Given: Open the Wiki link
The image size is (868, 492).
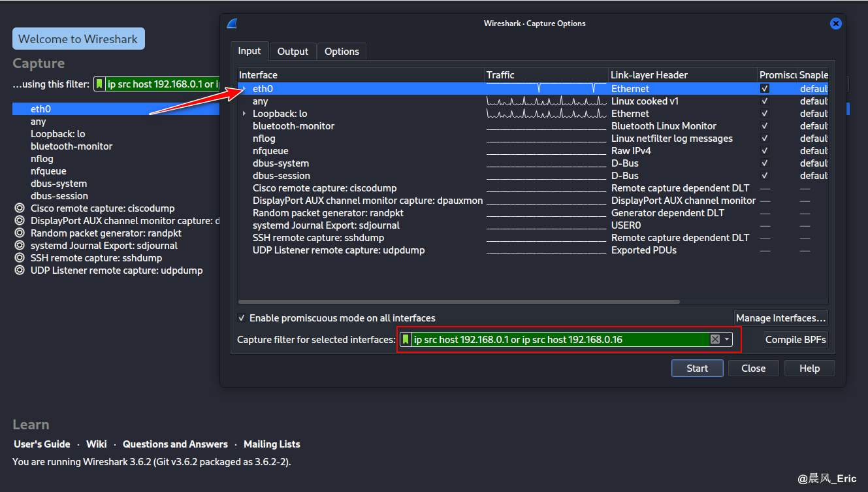Looking at the screenshot, I should coord(96,444).
